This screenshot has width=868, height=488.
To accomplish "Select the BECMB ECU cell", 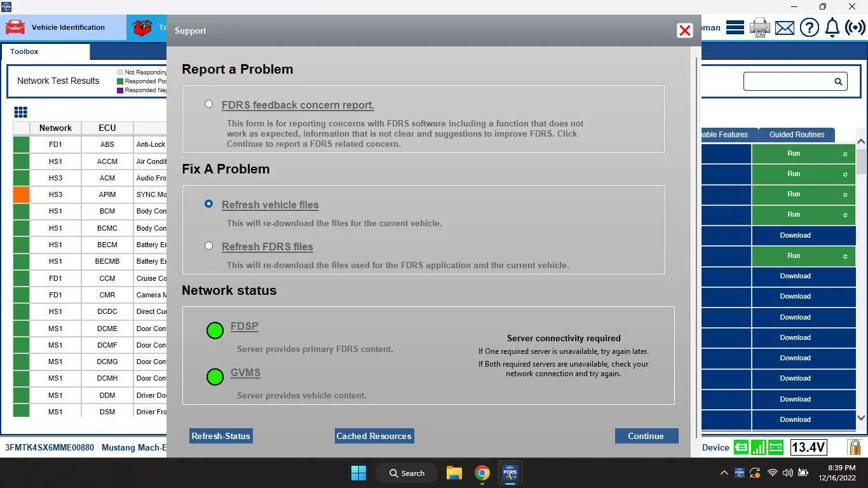I will [107, 261].
